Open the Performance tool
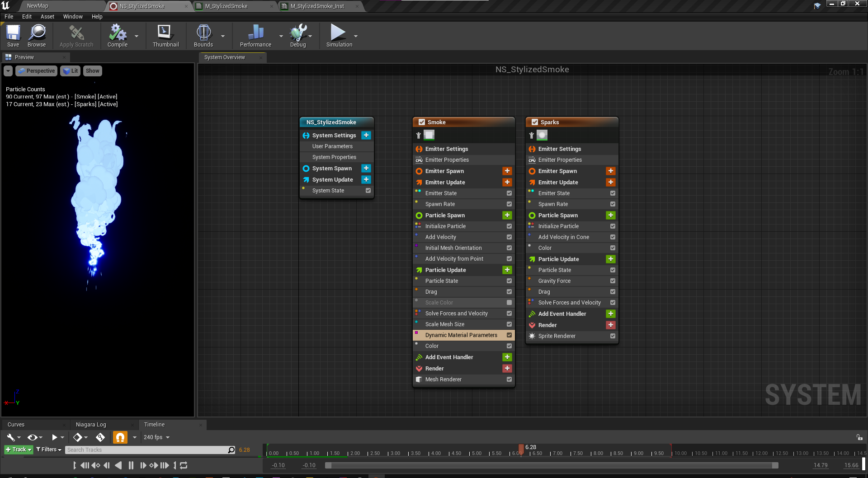The image size is (868, 478). pyautogui.click(x=256, y=36)
